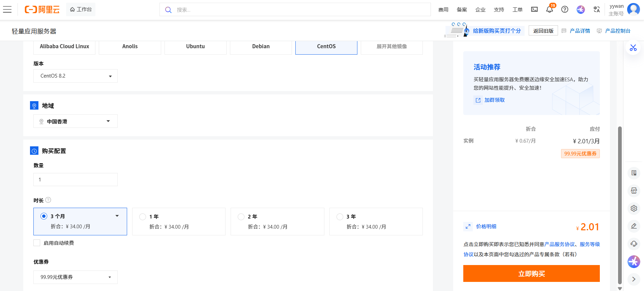Switch language with the translate icon
This screenshot has height=291, width=644.
[x=596, y=9]
